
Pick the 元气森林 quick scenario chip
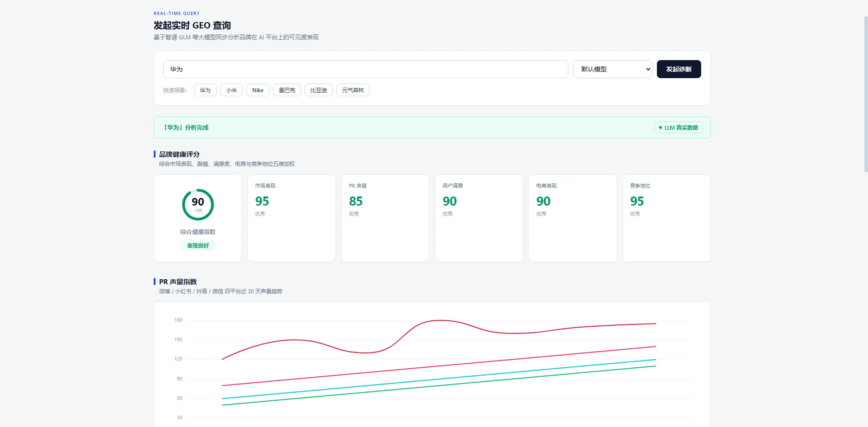[353, 90]
